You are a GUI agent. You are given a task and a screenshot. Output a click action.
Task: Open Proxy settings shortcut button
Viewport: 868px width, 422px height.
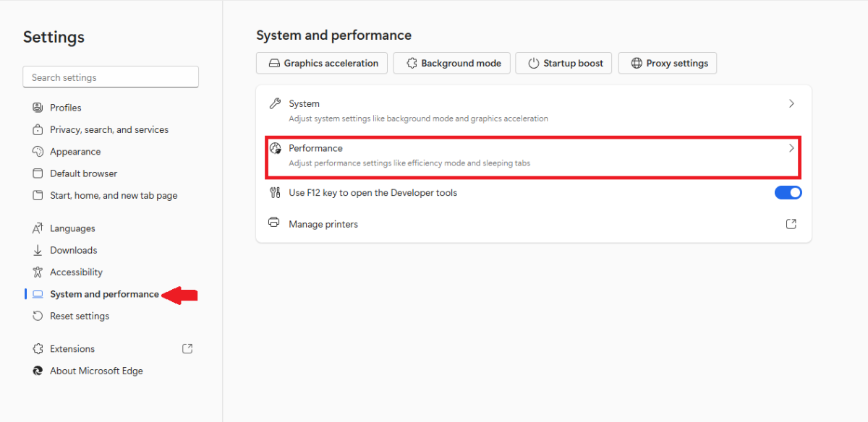[668, 63]
